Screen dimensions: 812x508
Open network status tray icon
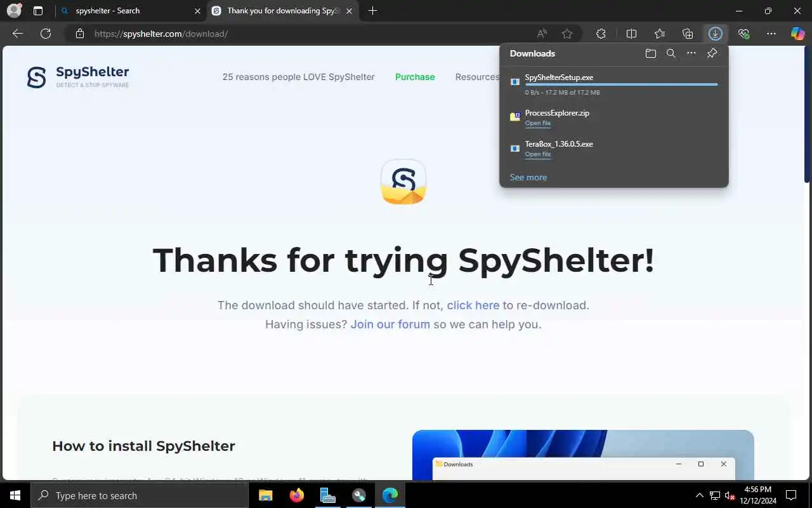tap(715, 495)
